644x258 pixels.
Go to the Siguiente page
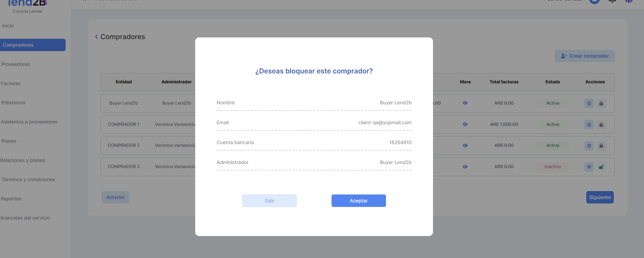(x=600, y=197)
